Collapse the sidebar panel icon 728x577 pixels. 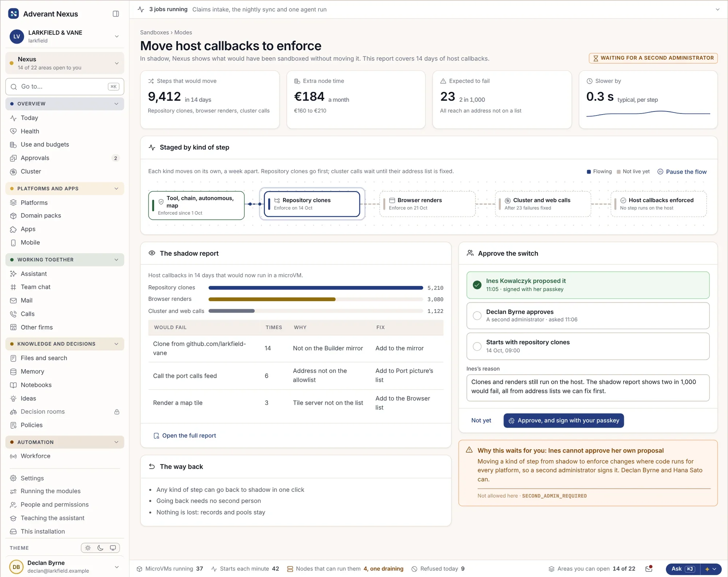116,14
